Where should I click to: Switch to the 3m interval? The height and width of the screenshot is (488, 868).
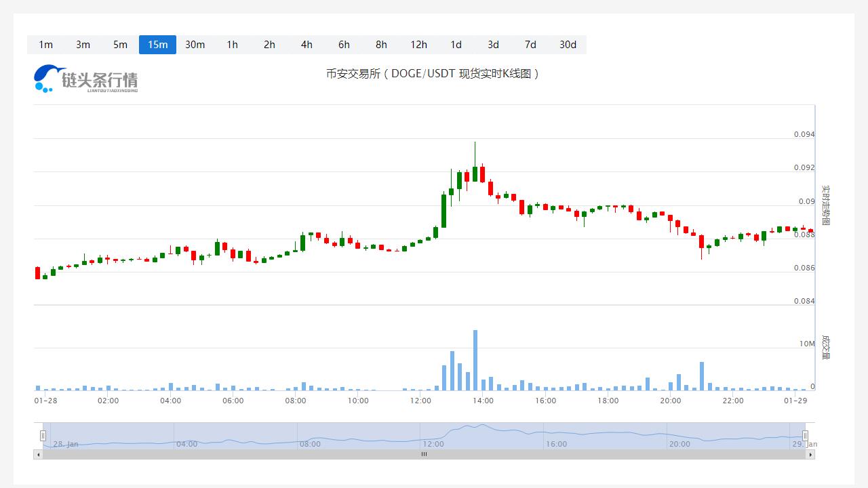[83, 45]
